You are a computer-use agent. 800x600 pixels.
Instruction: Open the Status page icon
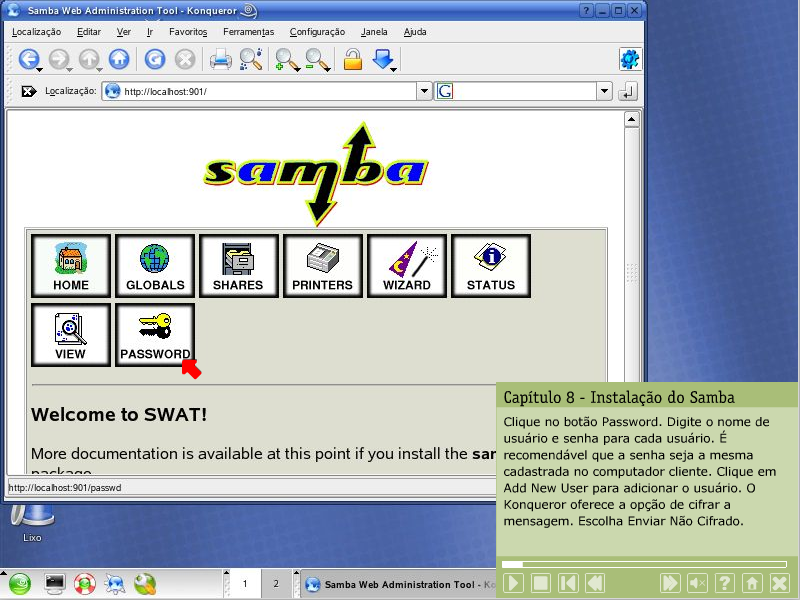490,266
